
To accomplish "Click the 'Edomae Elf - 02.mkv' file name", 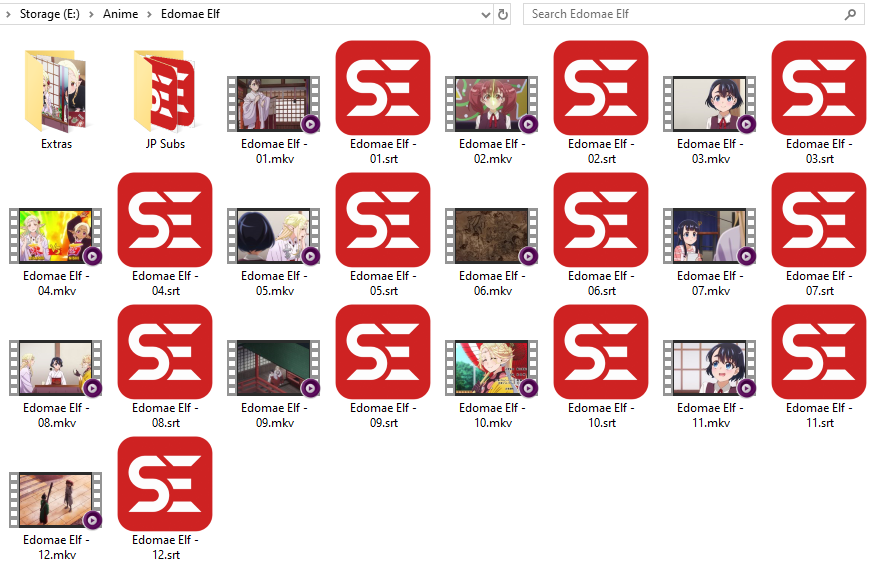I will [x=492, y=151].
